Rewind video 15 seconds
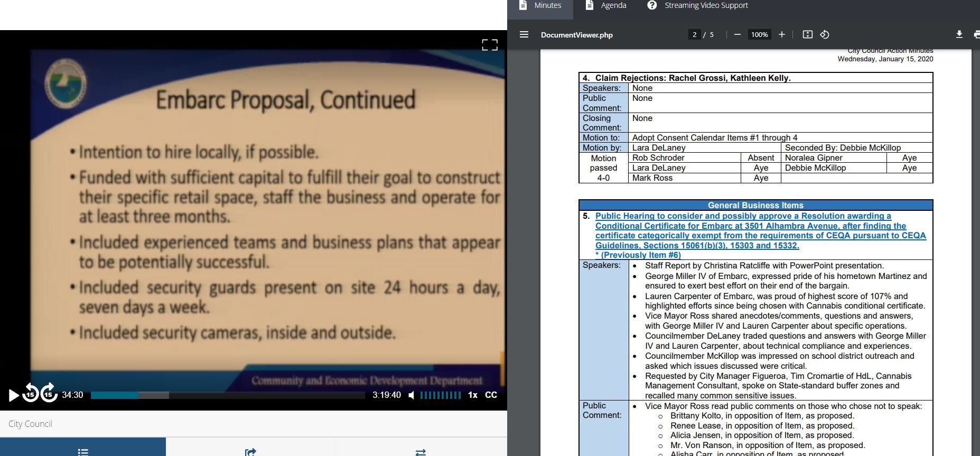The width and height of the screenshot is (980, 456). (x=31, y=394)
